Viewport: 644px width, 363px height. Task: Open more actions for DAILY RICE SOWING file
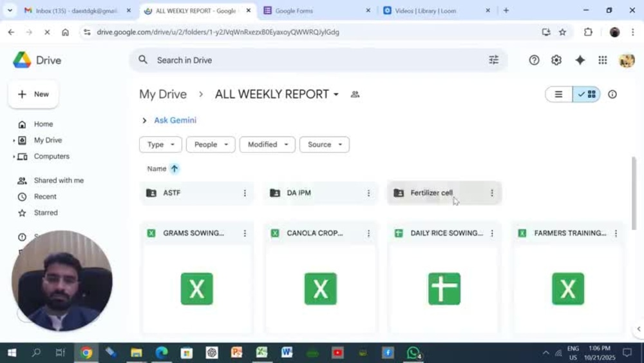point(492,233)
